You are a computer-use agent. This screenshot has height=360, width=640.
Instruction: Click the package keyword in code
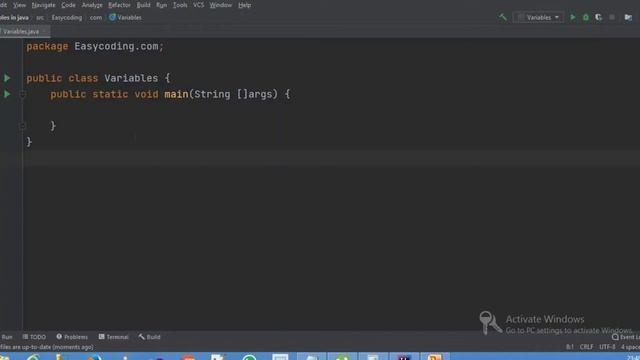tap(47, 47)
